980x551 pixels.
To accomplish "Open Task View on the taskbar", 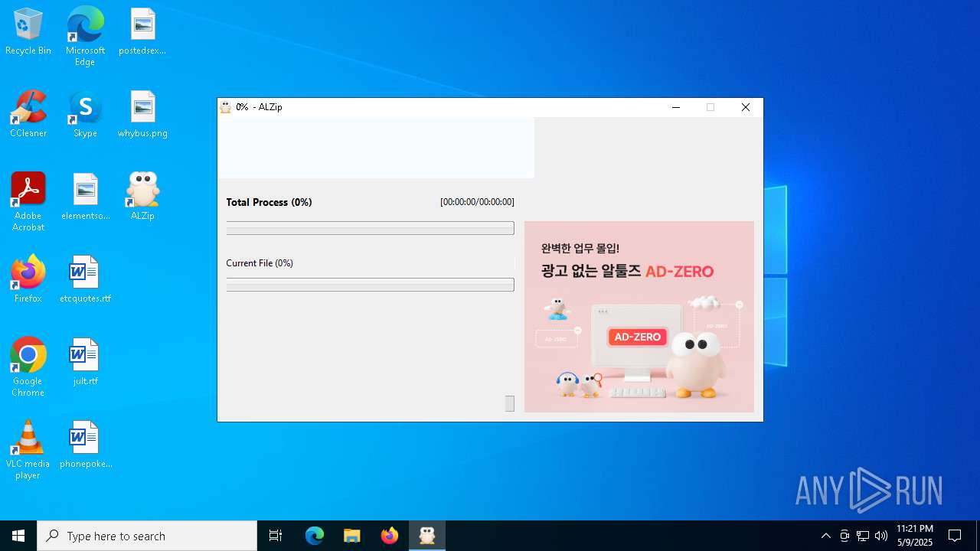I will (276, 536).
